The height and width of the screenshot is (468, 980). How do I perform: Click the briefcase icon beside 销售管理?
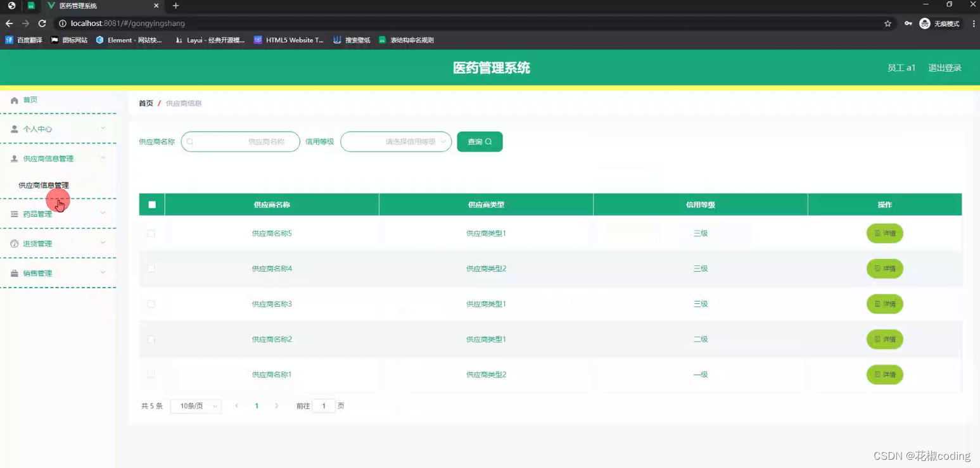15,274
